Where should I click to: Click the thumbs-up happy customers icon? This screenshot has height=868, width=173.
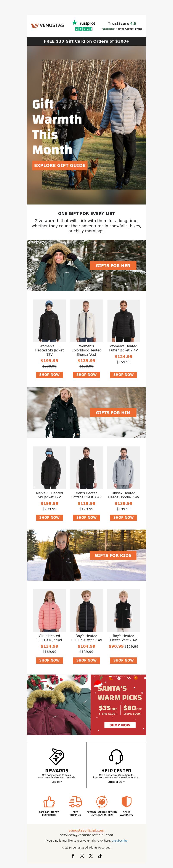coord(49,802)
